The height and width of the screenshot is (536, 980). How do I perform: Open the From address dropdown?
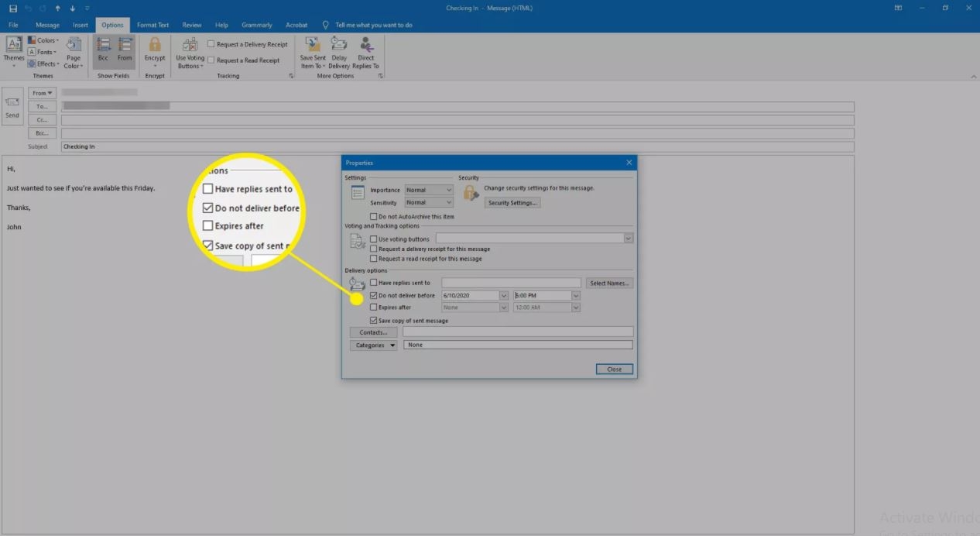point(42,93)
